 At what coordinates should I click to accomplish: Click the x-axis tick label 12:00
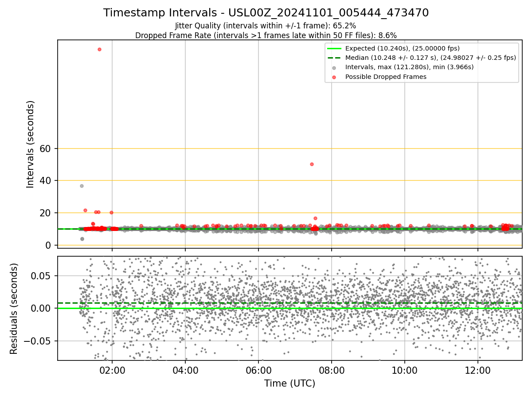pyautogui.click(x=477, y=370)
